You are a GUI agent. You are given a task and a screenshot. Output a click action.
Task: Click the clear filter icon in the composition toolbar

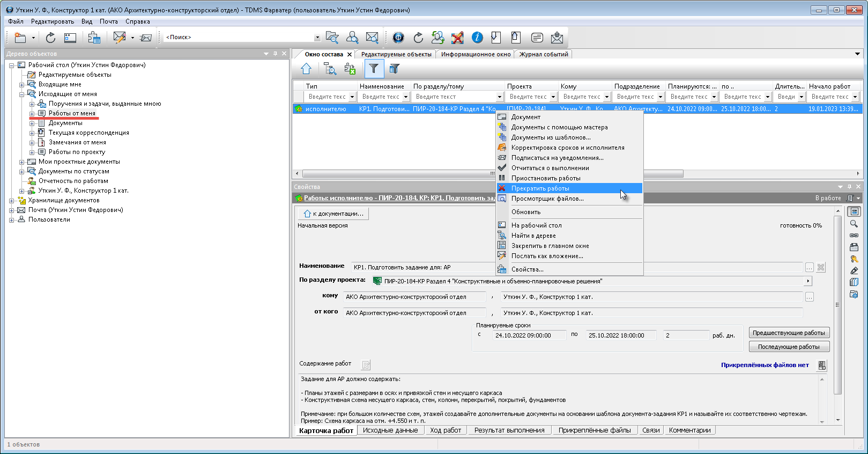pyautogui.click(x=395, y=69)
